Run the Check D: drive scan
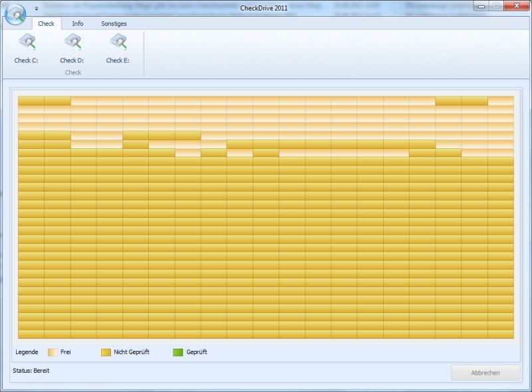Screen dimensions: 532x392 tap(72, 48)
